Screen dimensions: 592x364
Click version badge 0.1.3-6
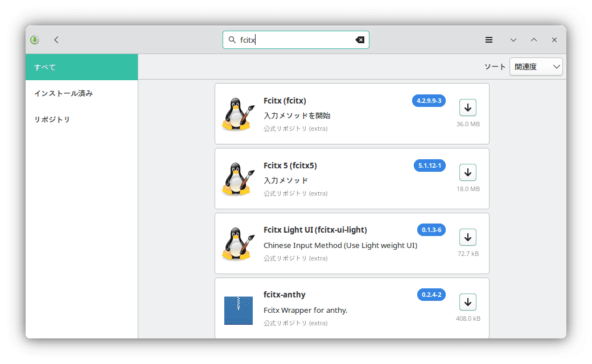point(431,230)
